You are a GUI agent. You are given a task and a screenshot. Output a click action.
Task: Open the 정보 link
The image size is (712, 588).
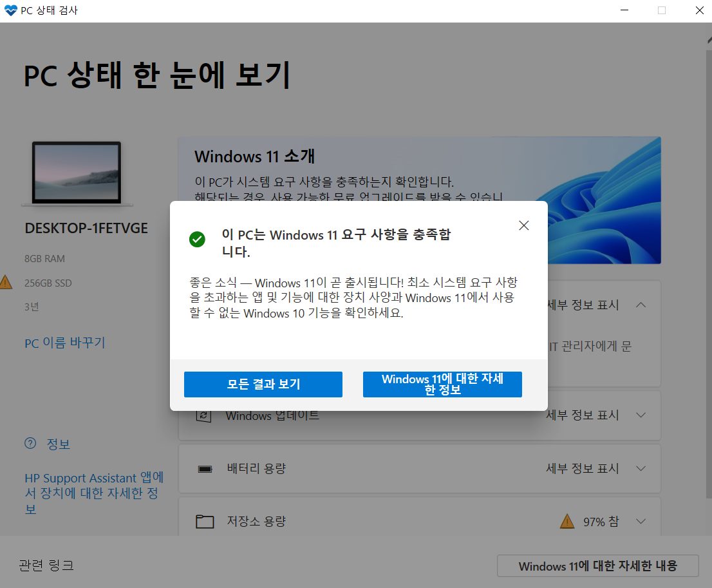pos(59,444)
